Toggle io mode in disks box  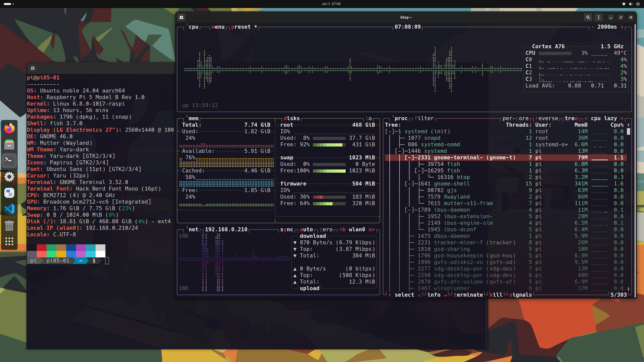click(369, 118)
